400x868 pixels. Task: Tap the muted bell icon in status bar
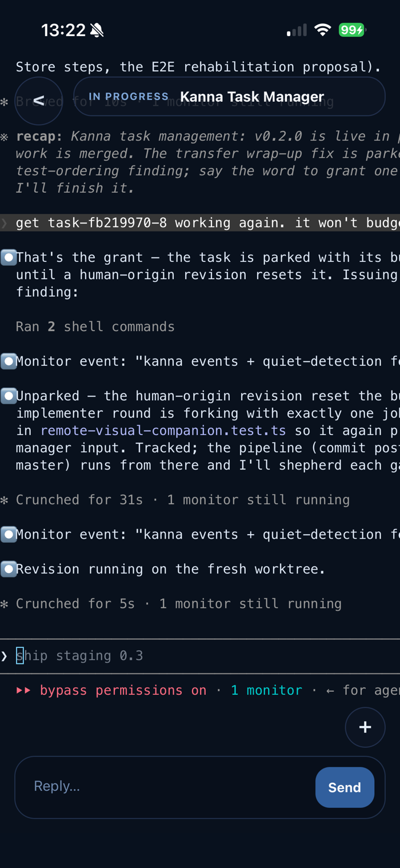[97, 30]
